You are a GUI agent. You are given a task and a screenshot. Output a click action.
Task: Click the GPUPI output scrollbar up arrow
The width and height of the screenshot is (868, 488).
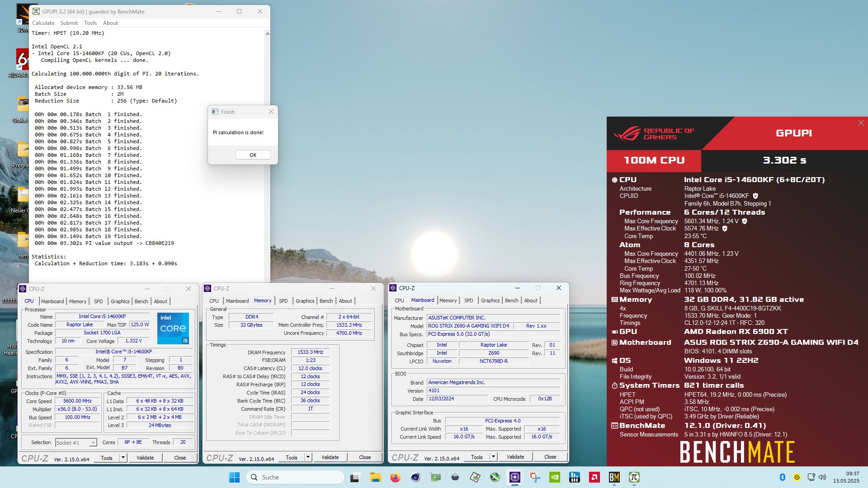[267, 33]
